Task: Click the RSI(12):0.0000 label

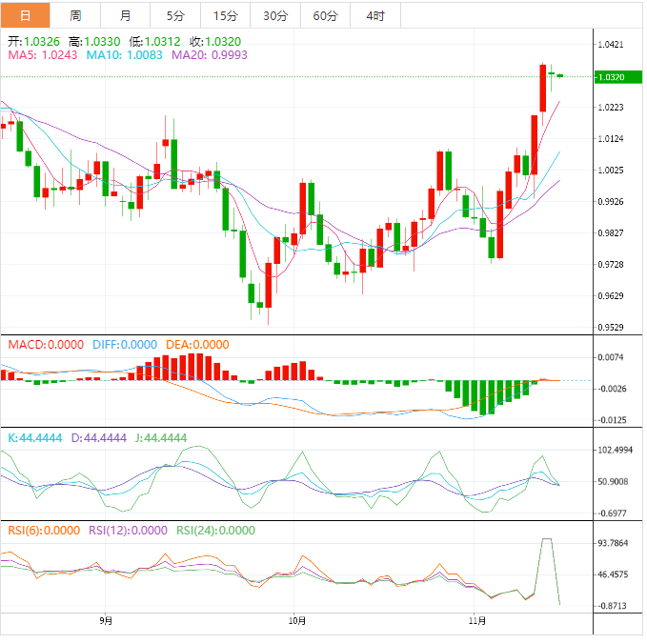Action: 128,531
